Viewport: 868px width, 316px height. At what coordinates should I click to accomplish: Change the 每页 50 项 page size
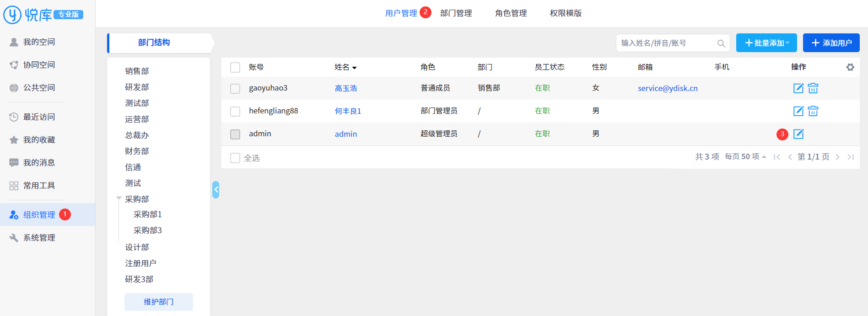745,157
